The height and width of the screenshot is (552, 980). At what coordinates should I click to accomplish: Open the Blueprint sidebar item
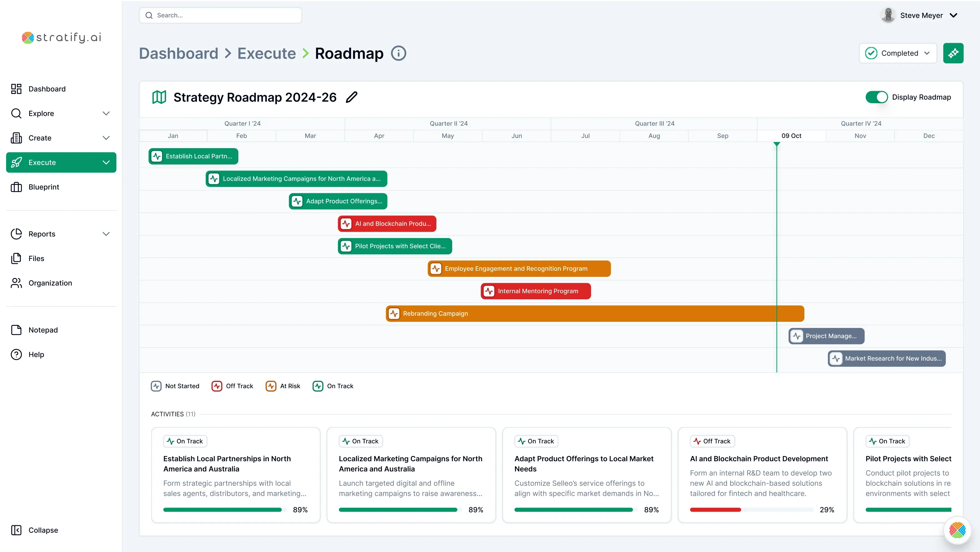(44, 187)
